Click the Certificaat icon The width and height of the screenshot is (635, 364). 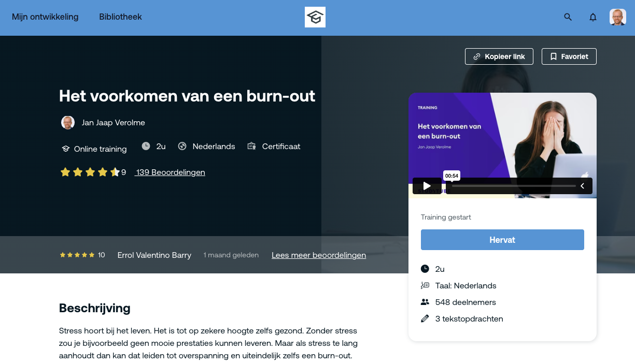[x=252, y=146]
